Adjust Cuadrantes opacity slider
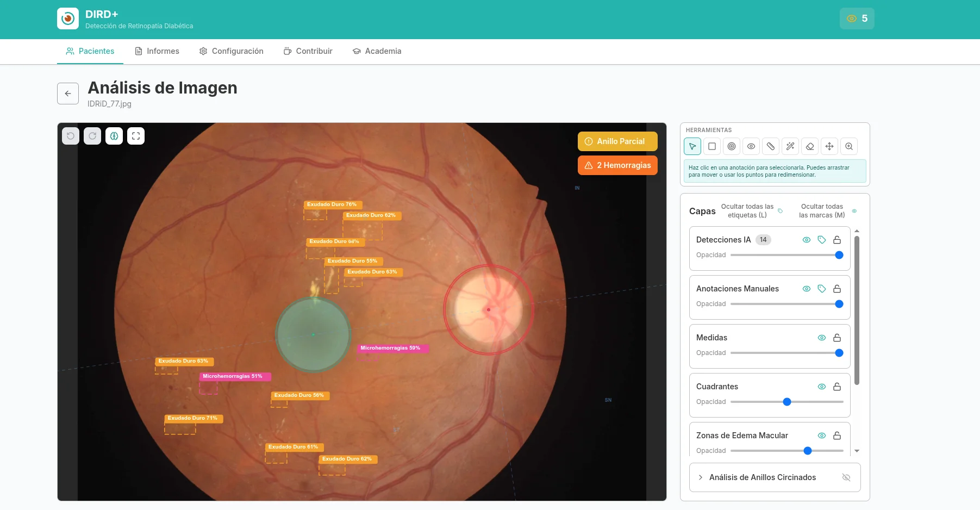 787,402
